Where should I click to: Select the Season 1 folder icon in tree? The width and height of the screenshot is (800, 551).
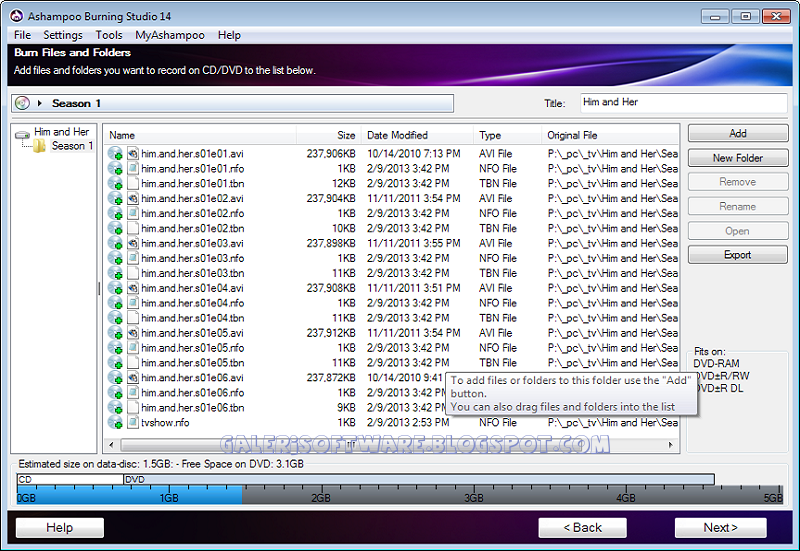[39, 146]
